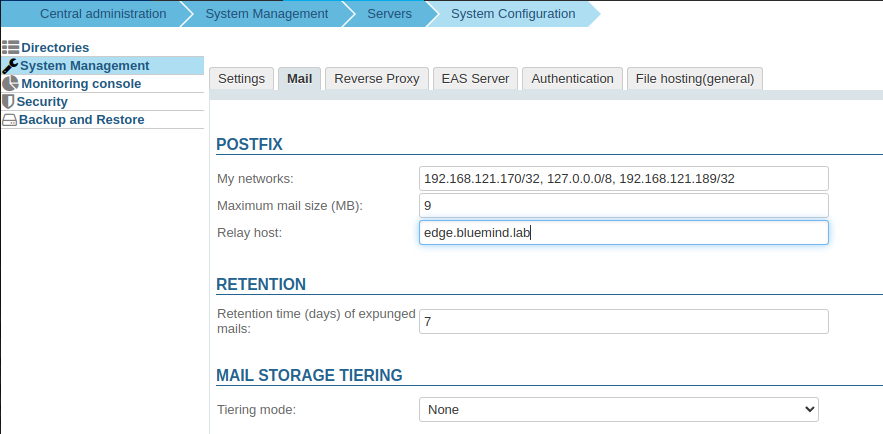883x434 pixels.
Task: Click the Monitoring console pie chart icon
Action: [10, 83]
